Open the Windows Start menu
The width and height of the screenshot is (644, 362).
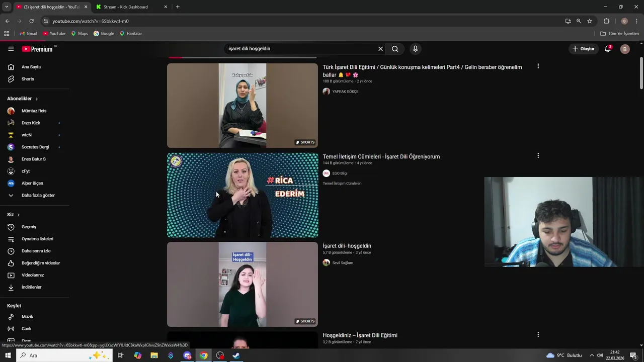tap(8, 355)
